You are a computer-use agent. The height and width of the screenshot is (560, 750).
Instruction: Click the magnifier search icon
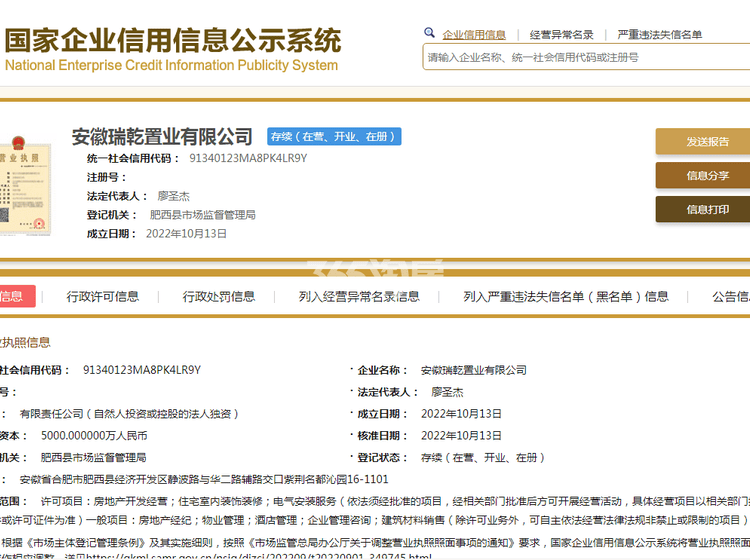[x=430, y=33]
